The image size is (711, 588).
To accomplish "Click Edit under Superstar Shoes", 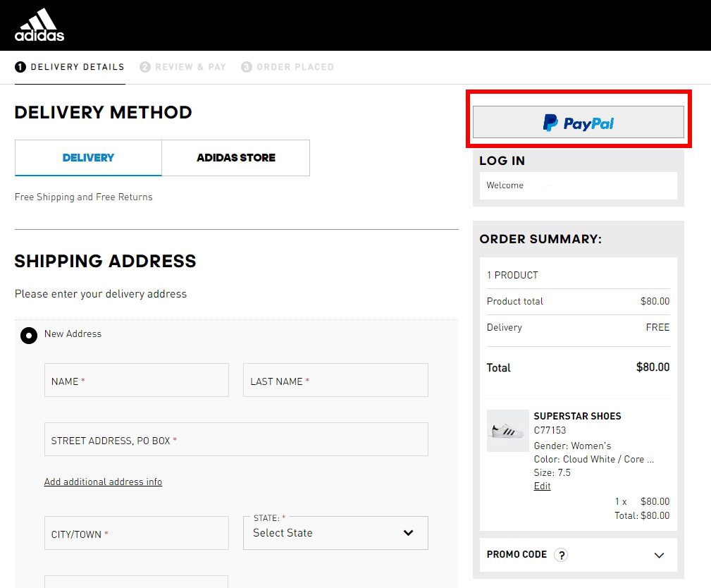I will click(542, 486).
